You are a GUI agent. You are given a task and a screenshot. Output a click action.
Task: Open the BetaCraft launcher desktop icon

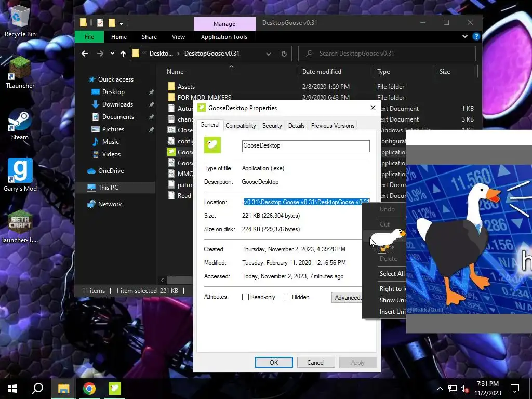pos(20,227)
